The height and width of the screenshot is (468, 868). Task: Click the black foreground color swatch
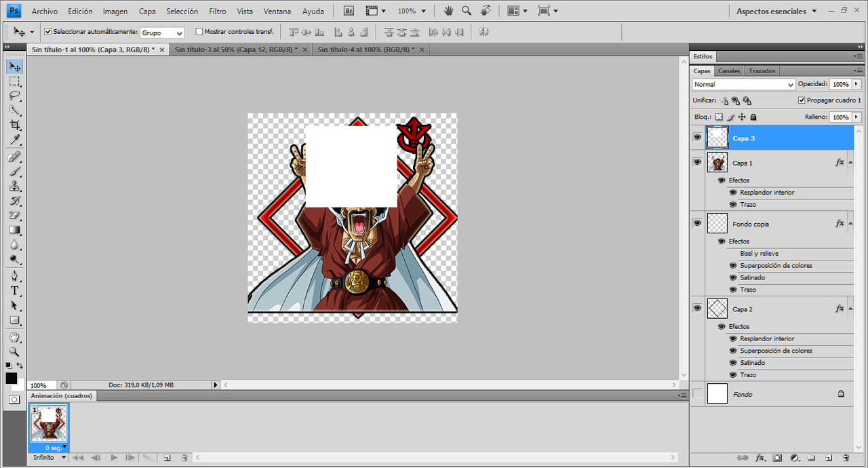(x=12, y=378)
